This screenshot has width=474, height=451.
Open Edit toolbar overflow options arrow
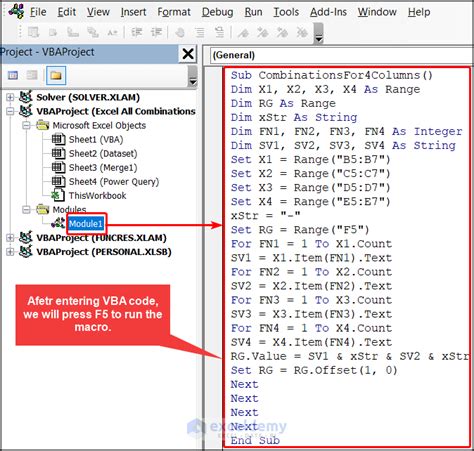tap(319, 33)
